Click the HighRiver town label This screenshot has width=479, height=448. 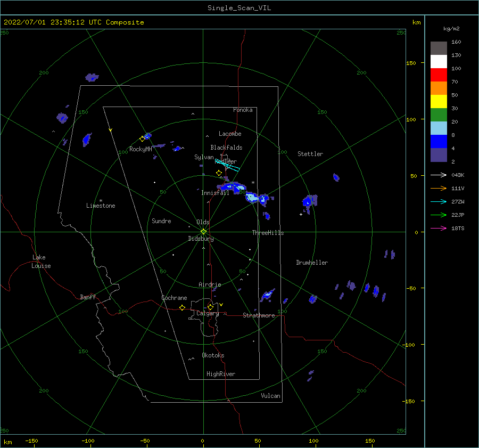pos(221,374)
